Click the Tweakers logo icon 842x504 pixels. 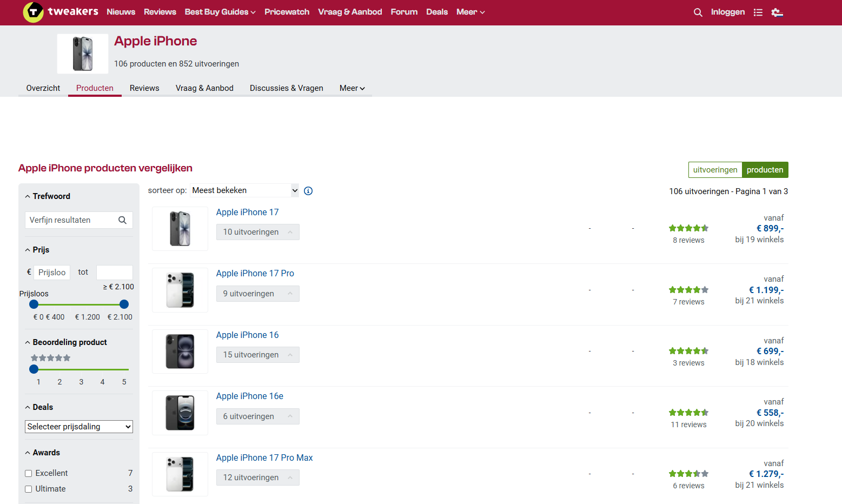tap(33, 12)
